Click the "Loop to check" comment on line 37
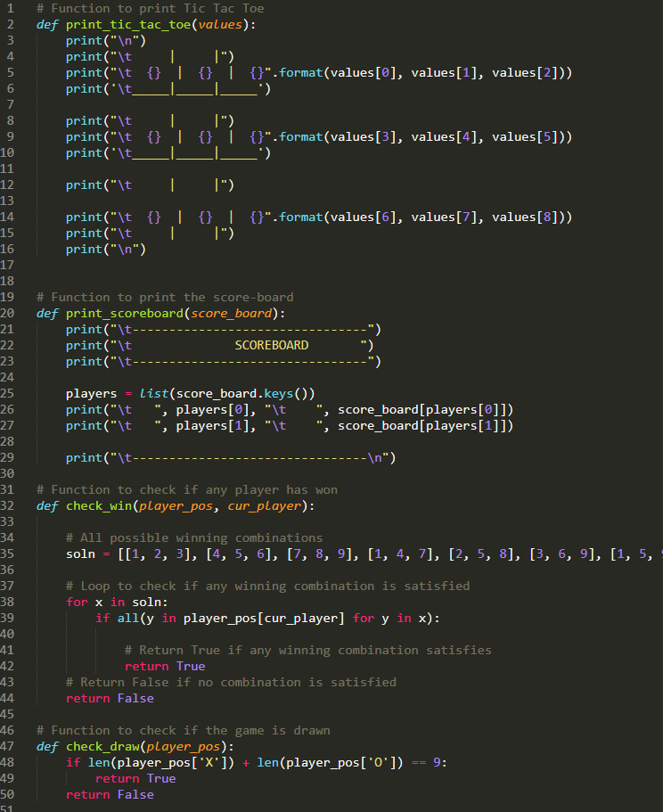 267,586
